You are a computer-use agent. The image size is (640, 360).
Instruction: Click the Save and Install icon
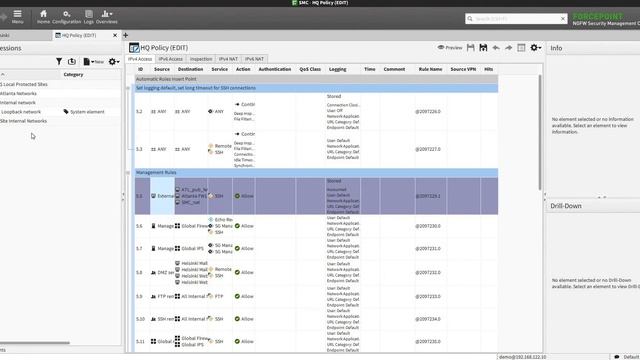[483, 48]
